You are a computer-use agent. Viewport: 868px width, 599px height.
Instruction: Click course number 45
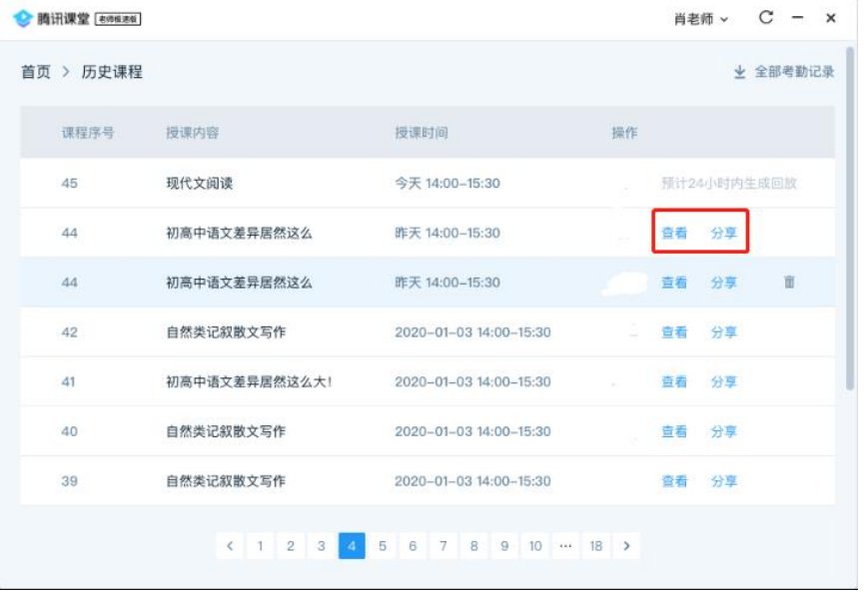click(x=69, y=183)
